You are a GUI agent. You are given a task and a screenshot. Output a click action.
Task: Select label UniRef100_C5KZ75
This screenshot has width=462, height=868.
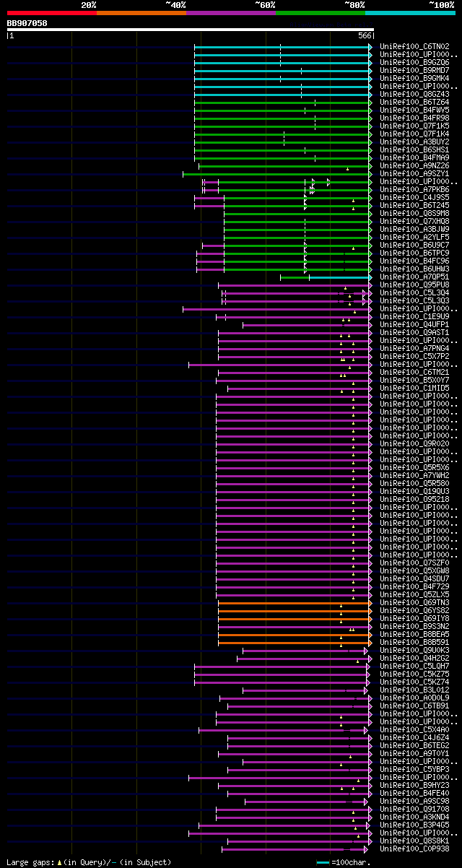tap(416, 674)
